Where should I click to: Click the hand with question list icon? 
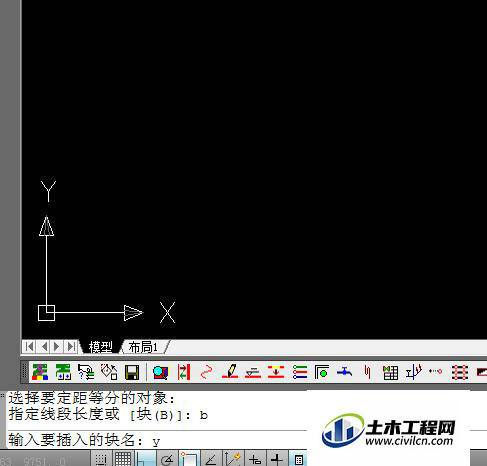click(86, 372)
